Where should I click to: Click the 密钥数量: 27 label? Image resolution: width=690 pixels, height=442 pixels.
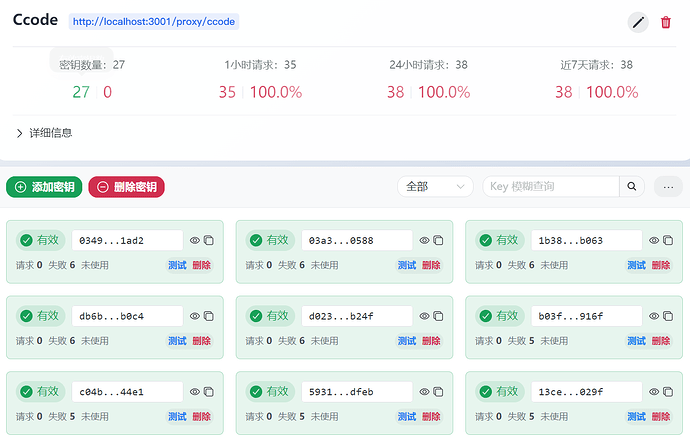coord(92,65)
